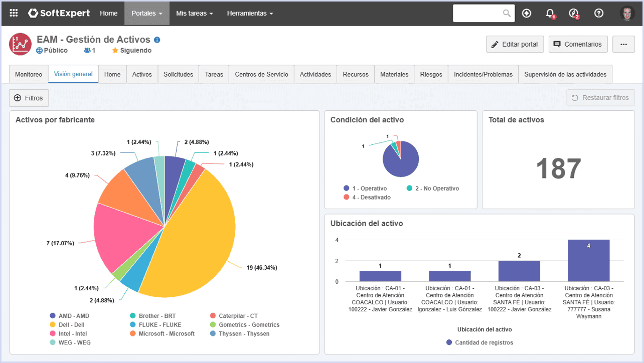Open the Materiales tab

(x=394, y=74)
